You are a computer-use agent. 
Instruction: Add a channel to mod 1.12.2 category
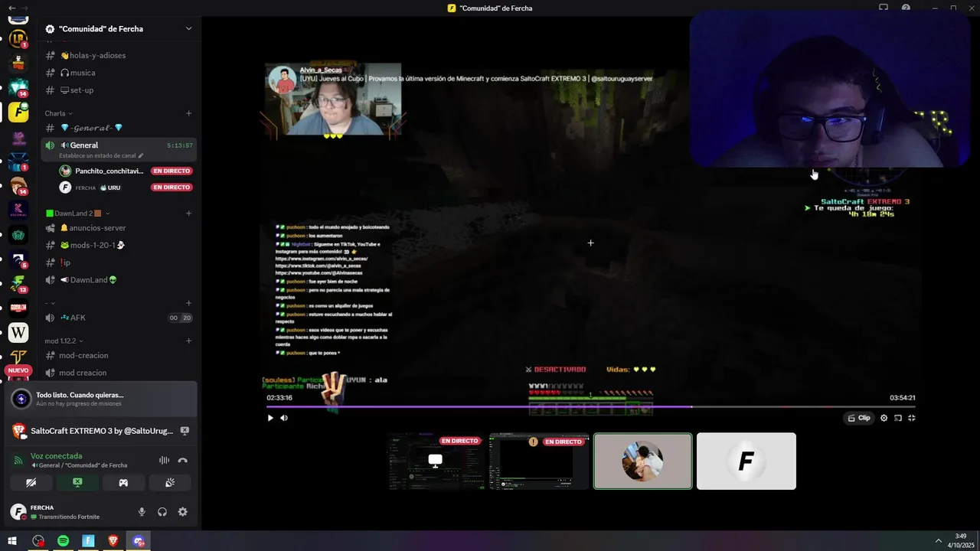[188, 341]
